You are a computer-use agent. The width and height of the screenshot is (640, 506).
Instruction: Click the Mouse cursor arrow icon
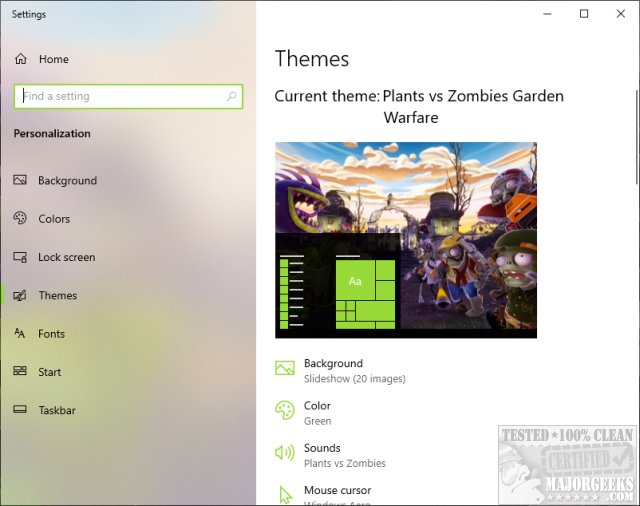click(285, 495)
